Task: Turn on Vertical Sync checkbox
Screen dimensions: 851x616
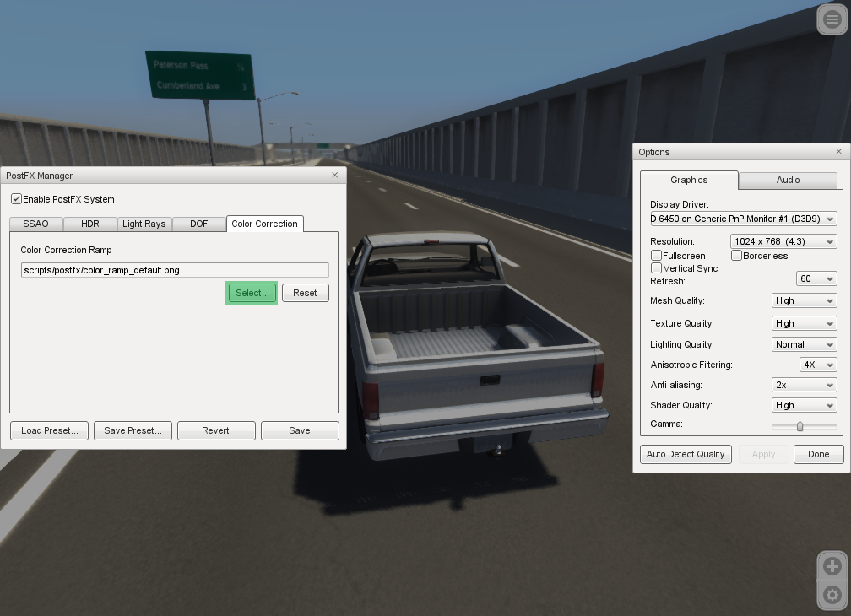Action: point(656,268)
